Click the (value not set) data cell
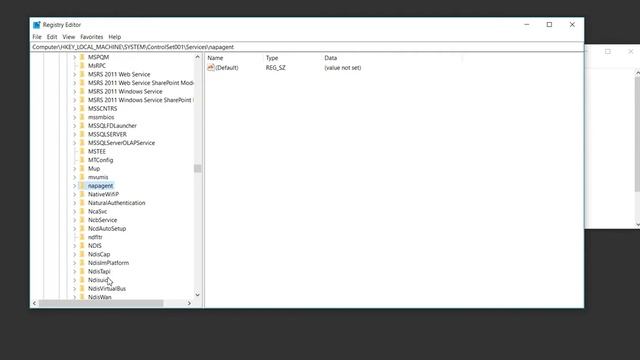 (x=342, y=68)
